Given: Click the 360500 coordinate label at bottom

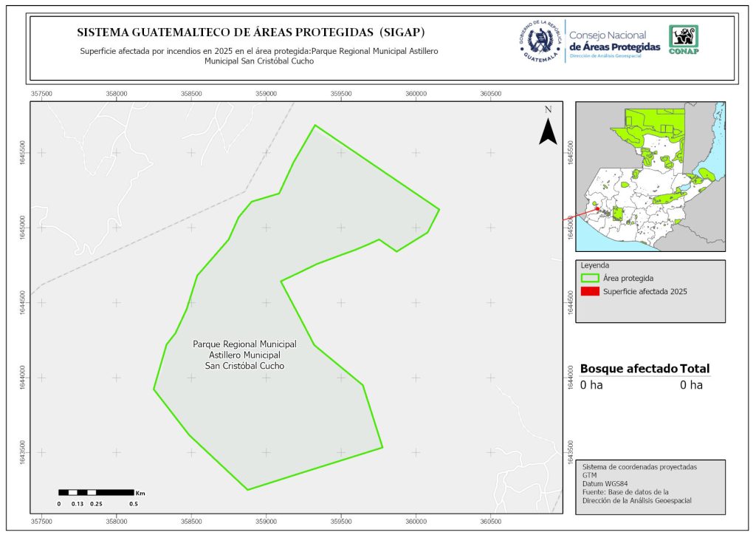Looking at the screenshot, I should tap(491, 520).
